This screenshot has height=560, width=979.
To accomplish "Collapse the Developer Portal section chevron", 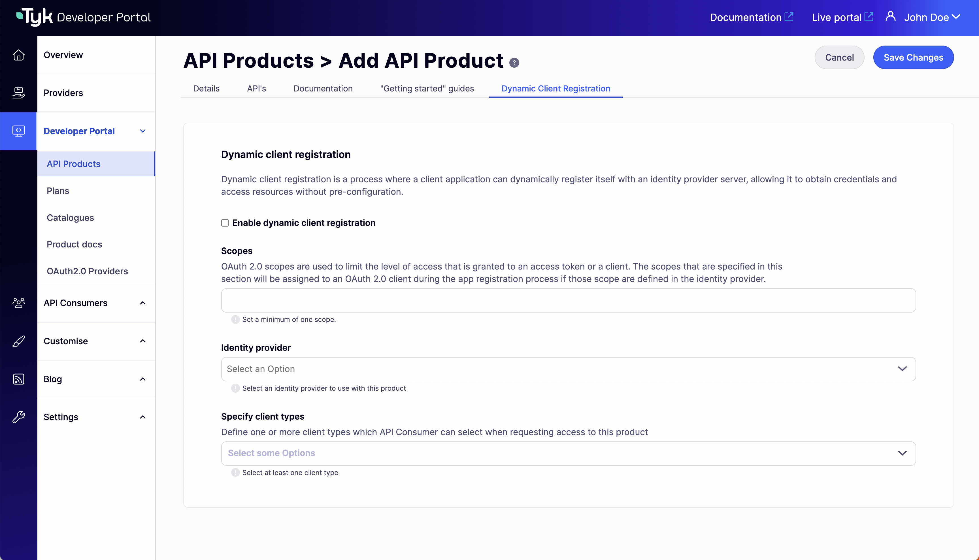I will pyautogui.click(x=143, y=131).
